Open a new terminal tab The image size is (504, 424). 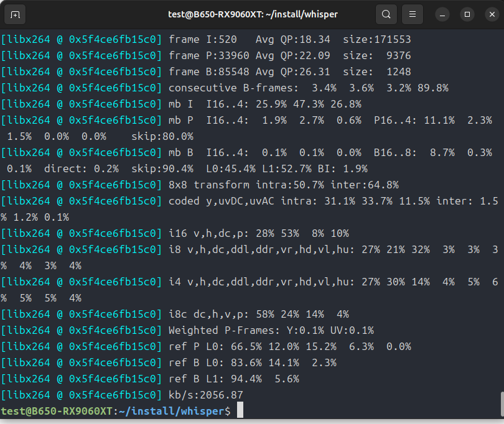click(16, 14)
